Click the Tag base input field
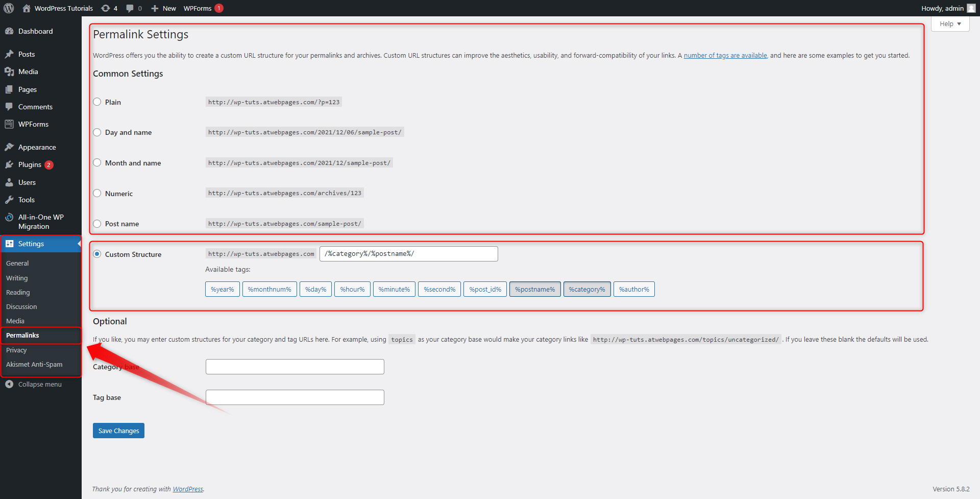The height and width of the screenshot is (499, 980). click(295, 397)
